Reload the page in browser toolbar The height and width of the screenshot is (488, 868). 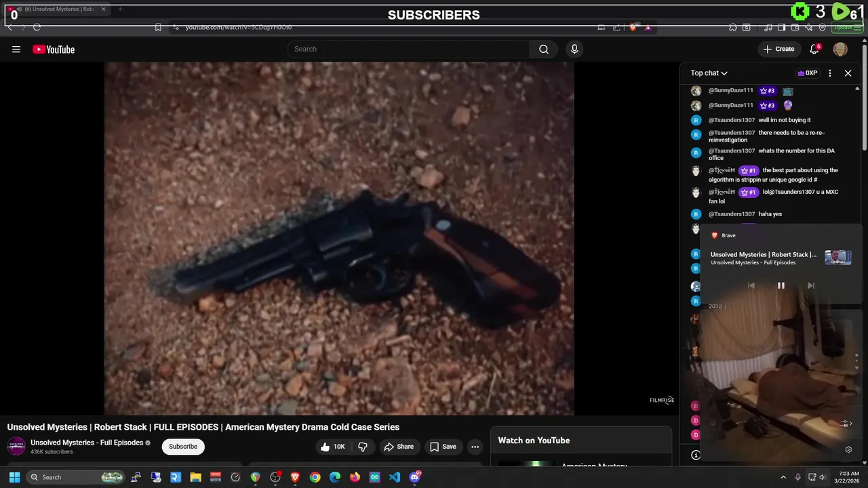37,27
